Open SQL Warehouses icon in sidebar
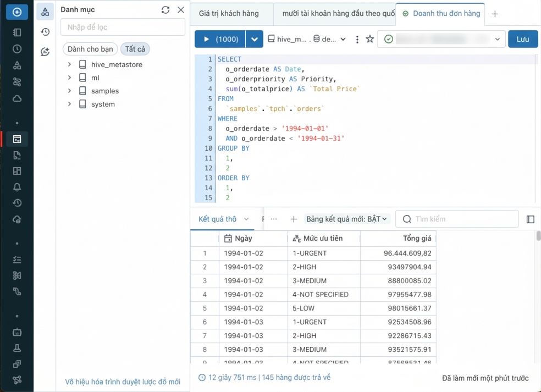The width and height of the screenshot is (541, 392). (17, 219)
